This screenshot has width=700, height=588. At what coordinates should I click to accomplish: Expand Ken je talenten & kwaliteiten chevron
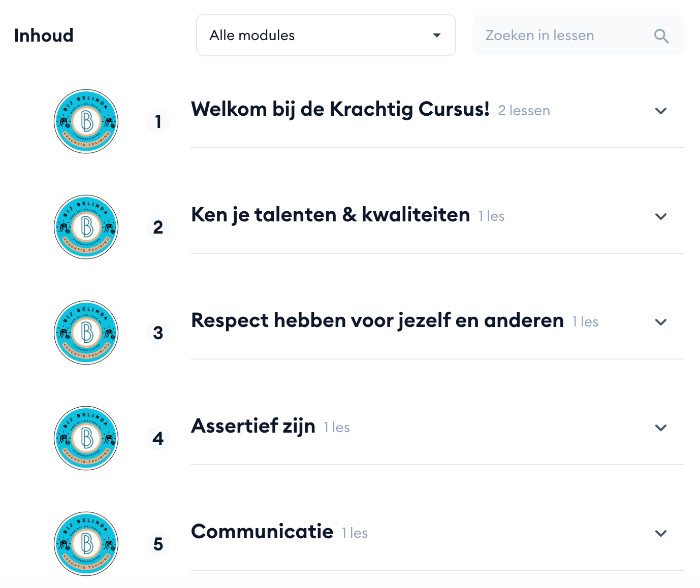(x=660, y=216)
